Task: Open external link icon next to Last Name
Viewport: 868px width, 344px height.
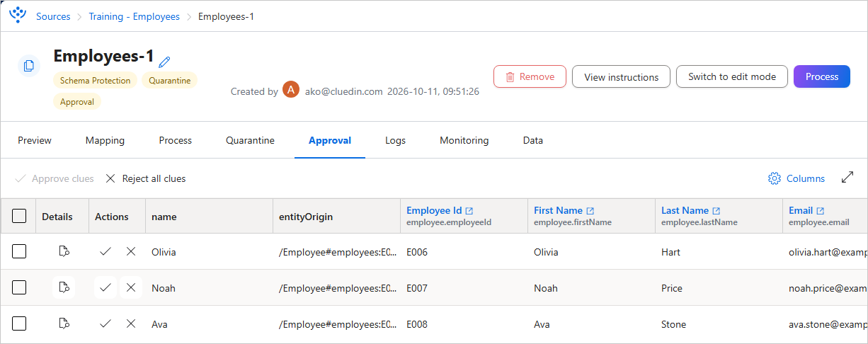Action: tap(716, 211)
